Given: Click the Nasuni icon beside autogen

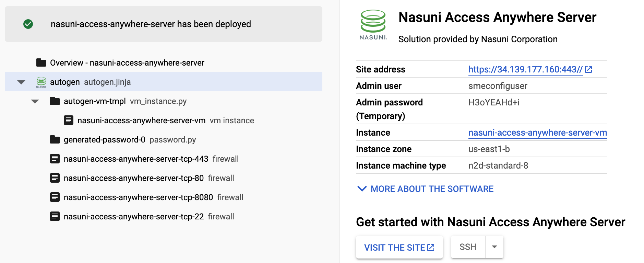Looking at the screenshot, I should point(41,82).
